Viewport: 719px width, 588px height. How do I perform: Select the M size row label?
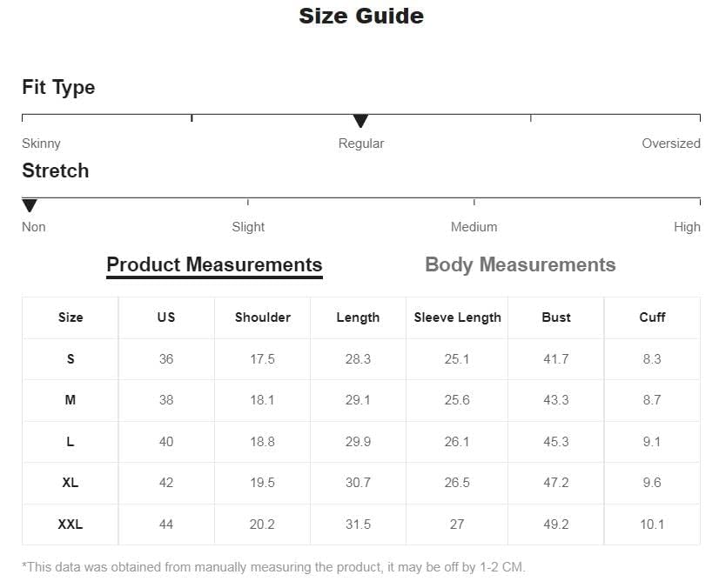click(x=71, y=400)
